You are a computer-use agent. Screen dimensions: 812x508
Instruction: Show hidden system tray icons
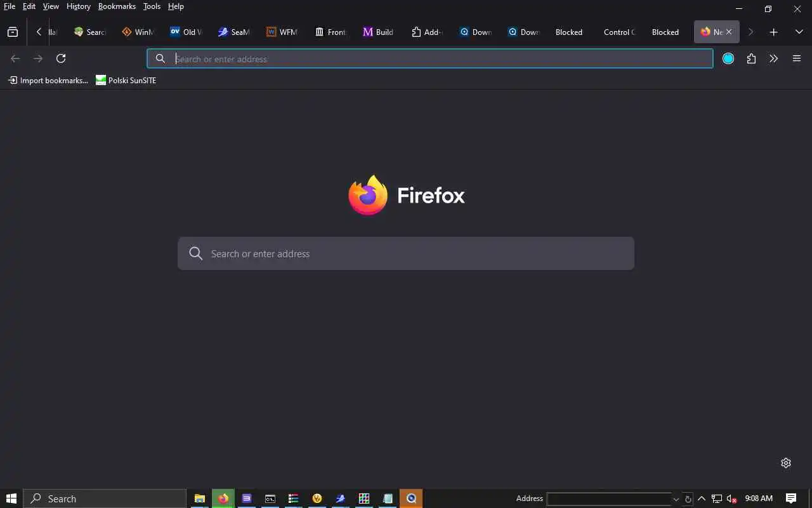coord(702,498)
